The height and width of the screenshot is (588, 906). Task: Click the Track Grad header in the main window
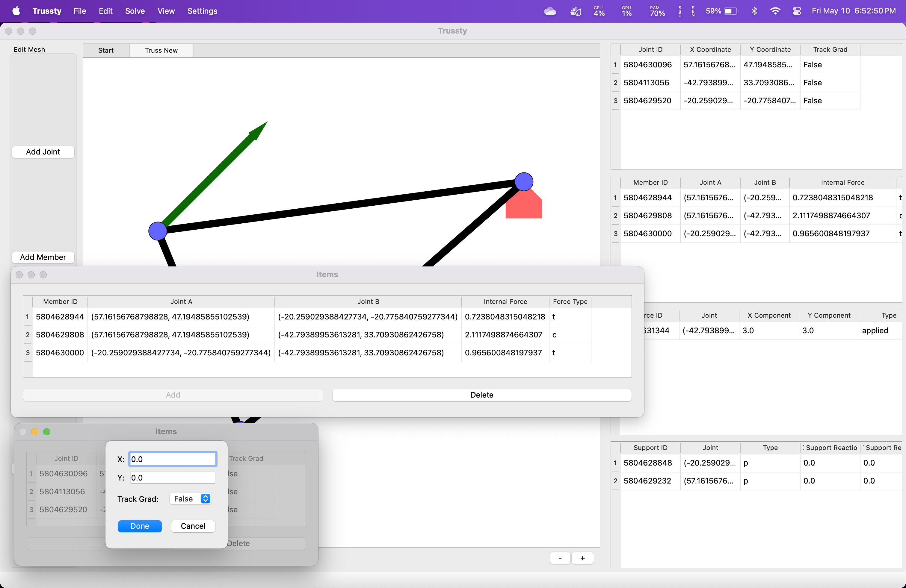click(830, 49)
